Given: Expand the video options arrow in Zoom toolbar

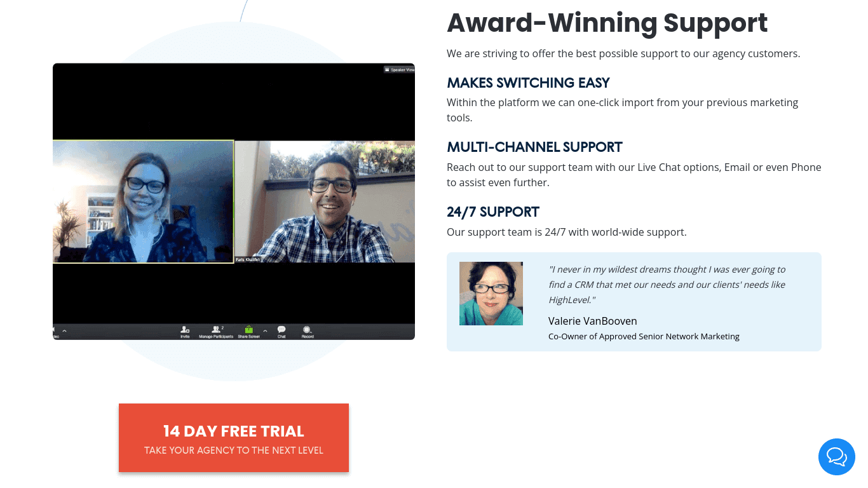Looking at the screenshot, I should (x=64, y=331).
